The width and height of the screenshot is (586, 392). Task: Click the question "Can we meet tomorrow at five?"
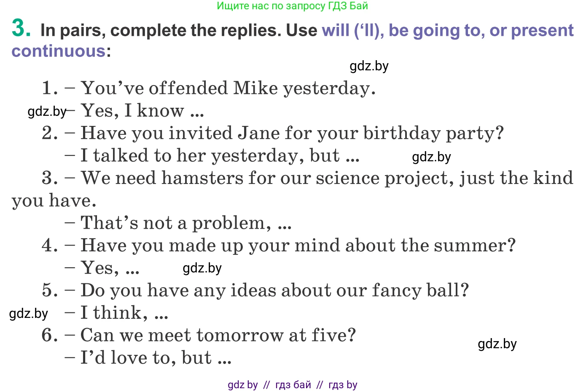click(x=218, y=336)
